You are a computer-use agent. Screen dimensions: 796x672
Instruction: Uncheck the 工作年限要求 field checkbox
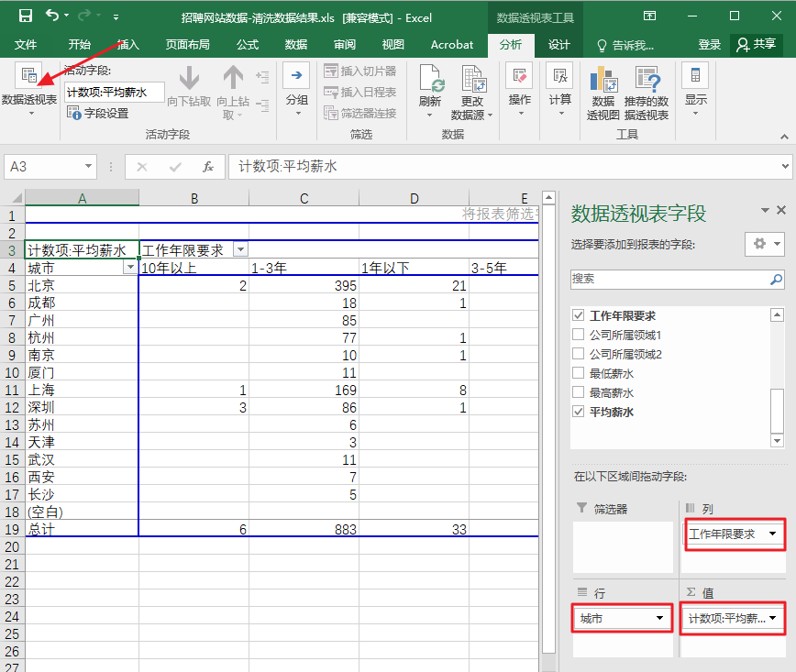click(x=579, y=315)
